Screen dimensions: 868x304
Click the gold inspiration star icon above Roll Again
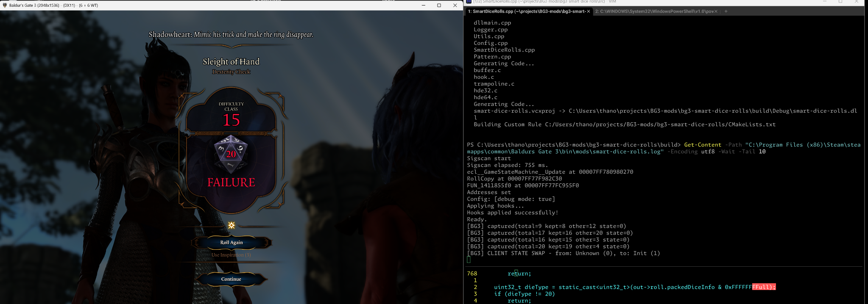[x=231, y=225]
